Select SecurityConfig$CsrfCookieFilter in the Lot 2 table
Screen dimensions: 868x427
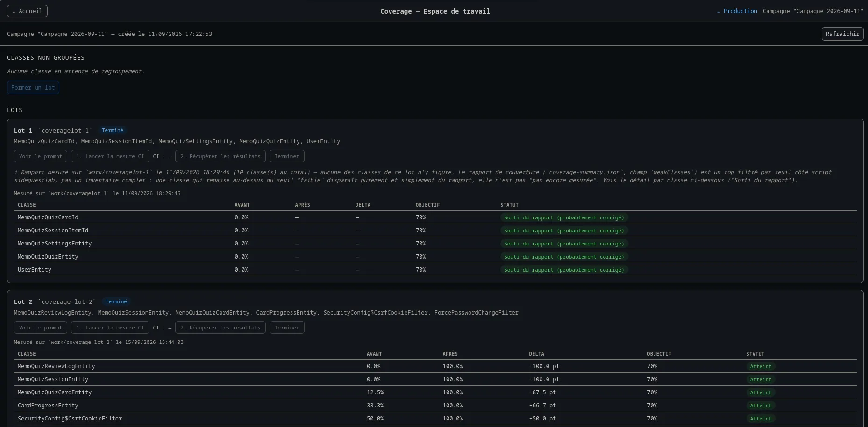(70, 419)
